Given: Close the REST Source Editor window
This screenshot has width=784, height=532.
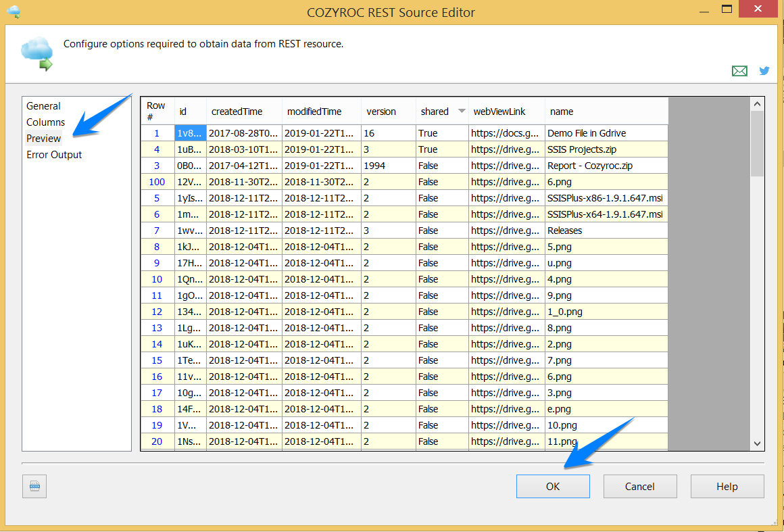Looking at the screenshot, I should tap(758, 9).
